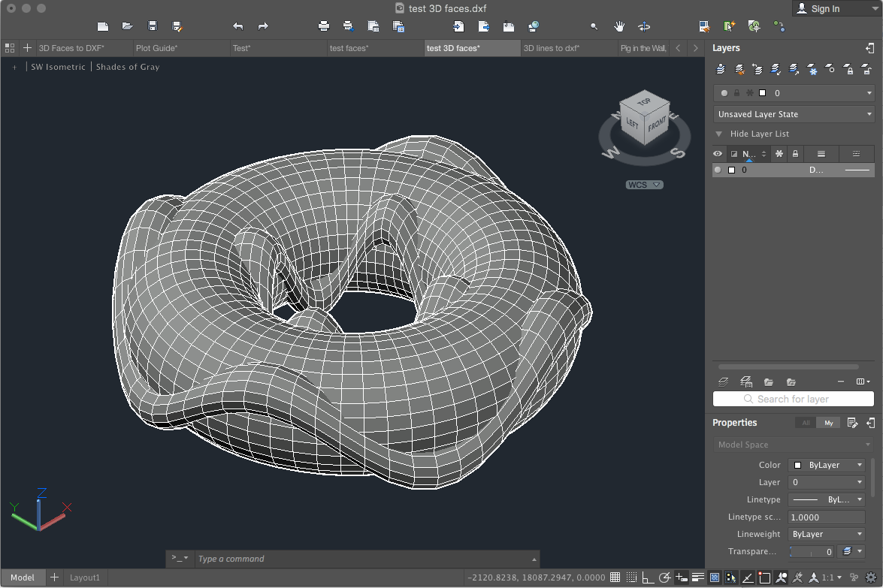883x588 pixels.
Task: Open the settings gear in status bar
Action: click(x=870, y=577)
